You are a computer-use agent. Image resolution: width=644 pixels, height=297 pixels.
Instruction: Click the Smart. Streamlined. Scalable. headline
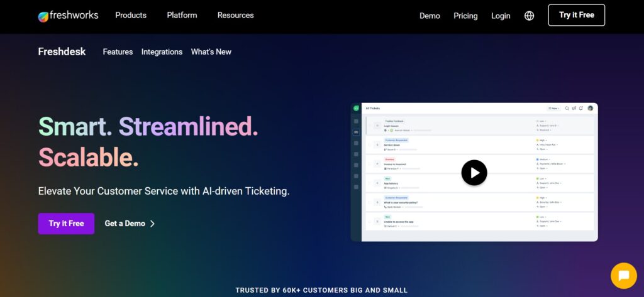pyautogui.click(x=148, y=142)
